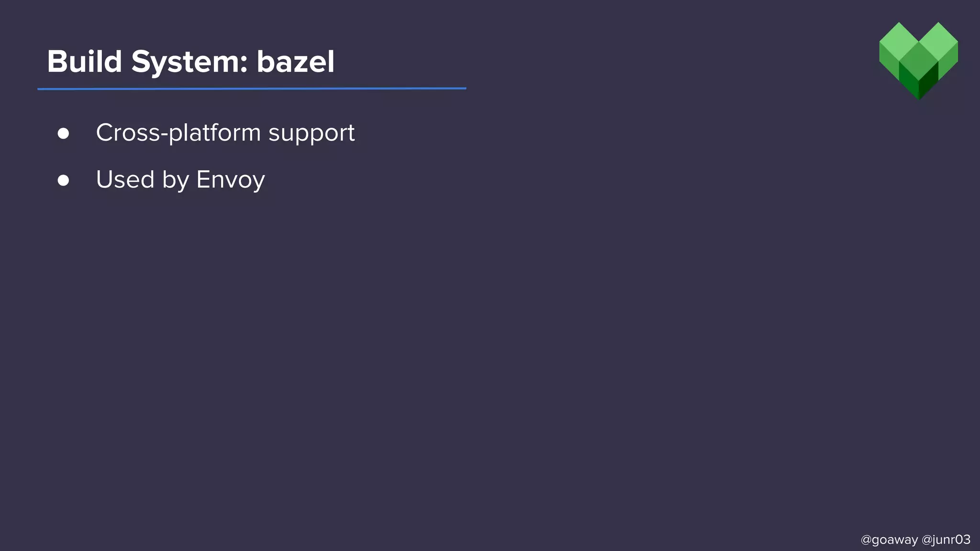Click the word 'Cross-platform' in first bullet
The height and width of the screenshot is (551, 980).
(178, 132)
